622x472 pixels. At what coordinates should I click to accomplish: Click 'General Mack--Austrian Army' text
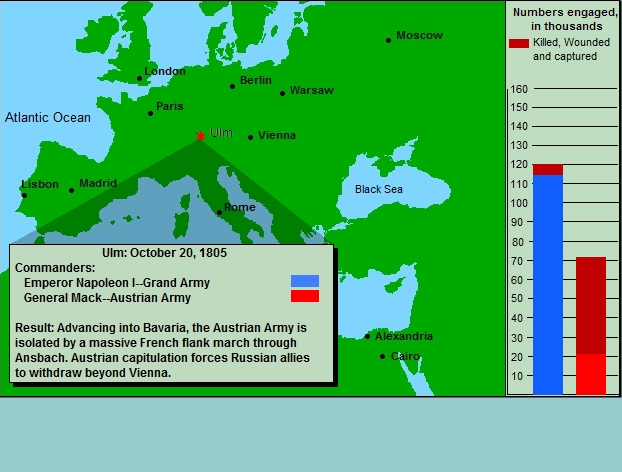[107, 297]
